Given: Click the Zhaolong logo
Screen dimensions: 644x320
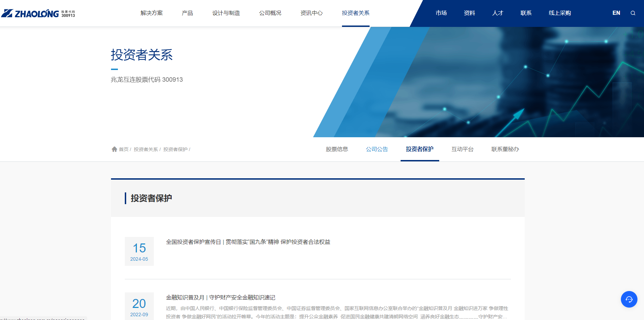Looking at the screenshot, I should click(x=38, y=13).
